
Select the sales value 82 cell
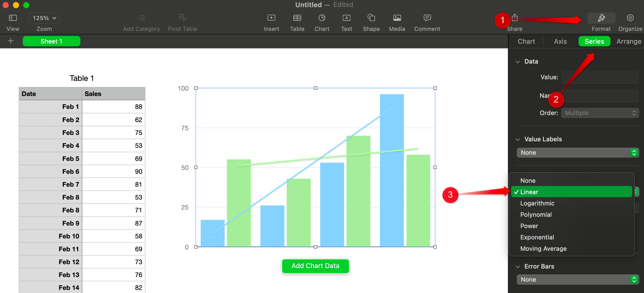pos(114,288)
